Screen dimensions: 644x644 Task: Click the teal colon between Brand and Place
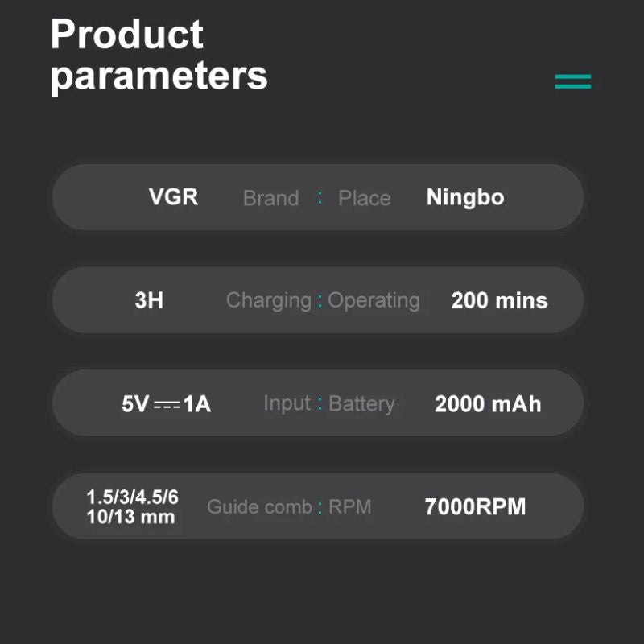(320, 198)
